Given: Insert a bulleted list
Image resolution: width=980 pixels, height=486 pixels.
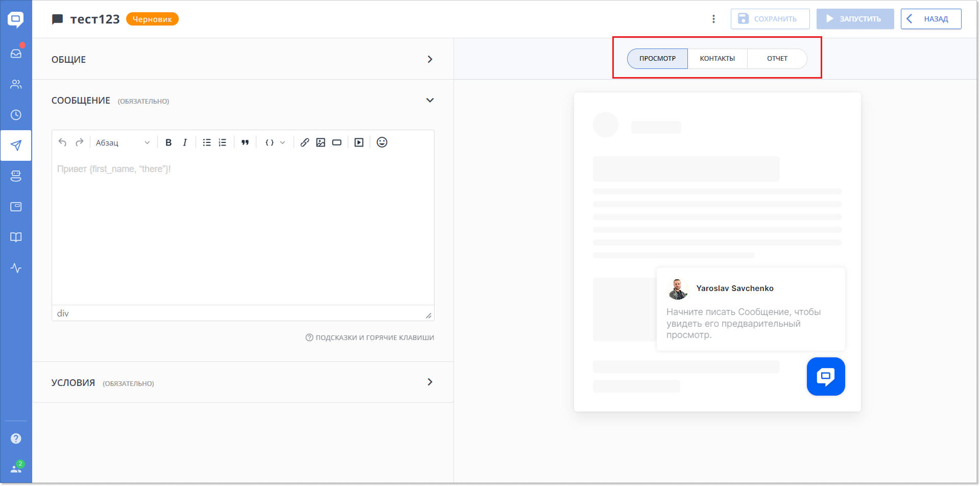Looking at the screenshot, I should 206,142.
